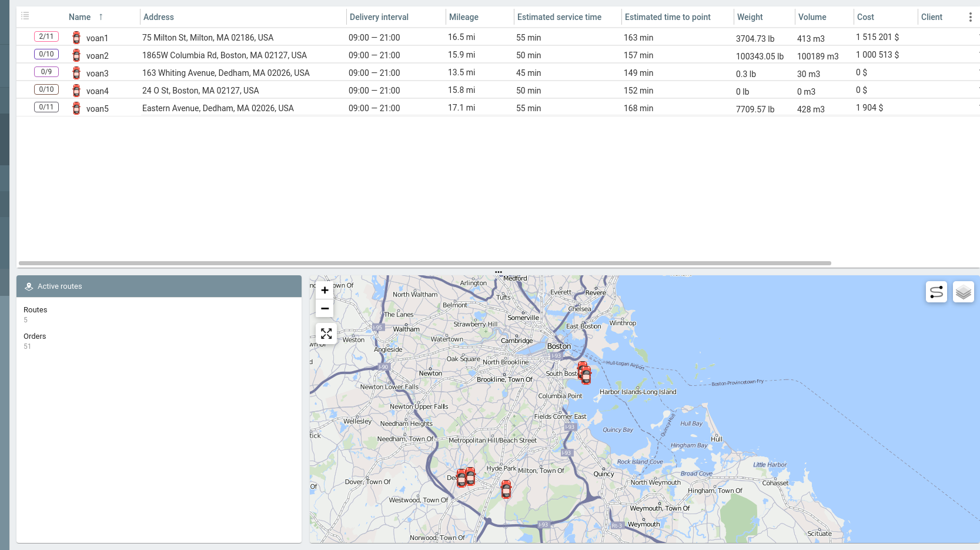The image size is (980, 550).
Task: Click the list icon in table header
Action: [x=25, y=16]
